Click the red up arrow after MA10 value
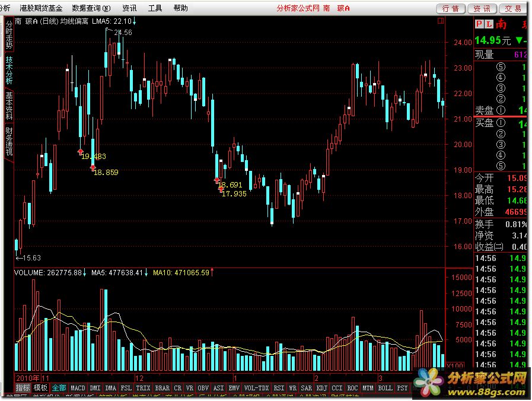 [212, 272]
